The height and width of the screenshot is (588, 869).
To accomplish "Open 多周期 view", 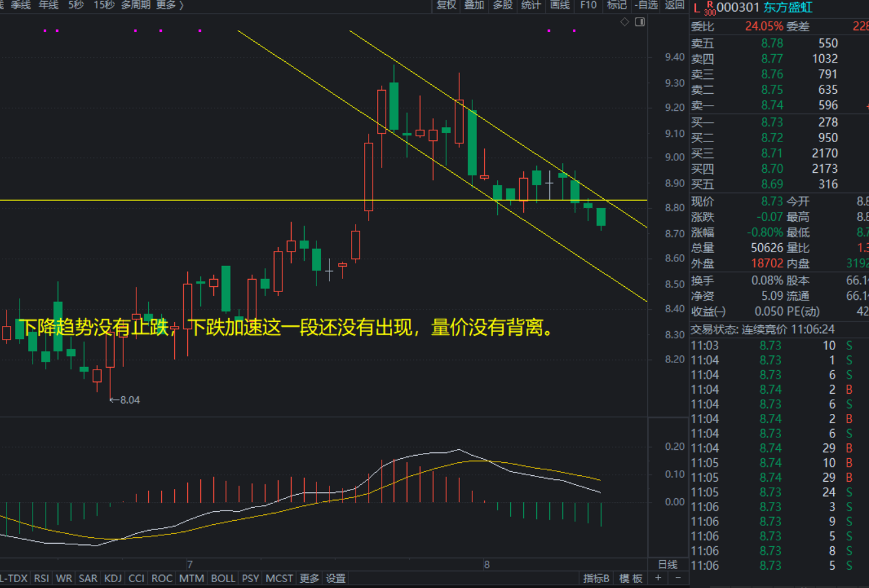I will pyautogui.click(x=135, y=5).
